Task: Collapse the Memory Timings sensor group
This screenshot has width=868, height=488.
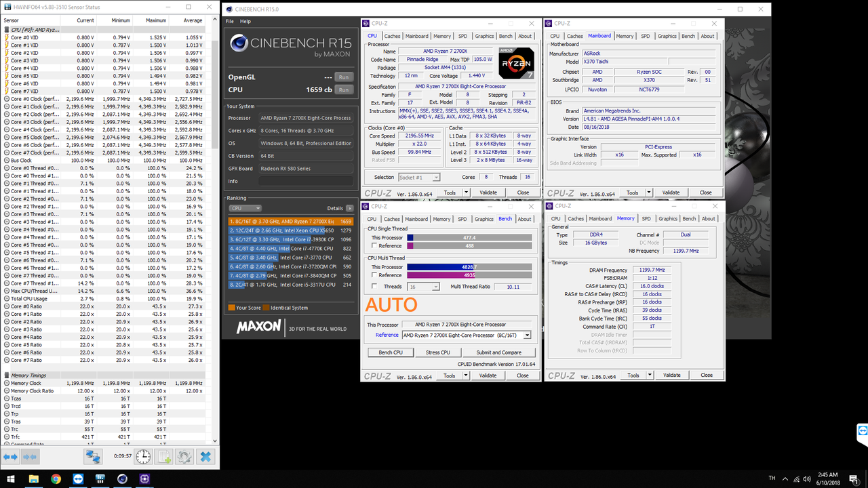Action: [7, 375]
